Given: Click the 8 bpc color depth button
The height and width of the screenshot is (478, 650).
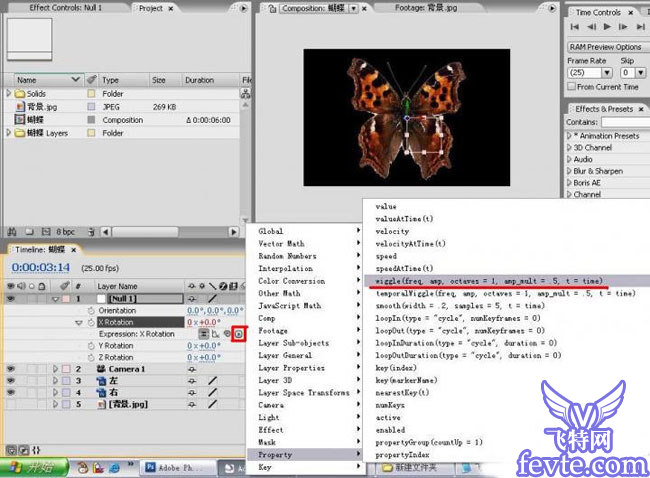Looking at the screenshot, I should [65, 232].
